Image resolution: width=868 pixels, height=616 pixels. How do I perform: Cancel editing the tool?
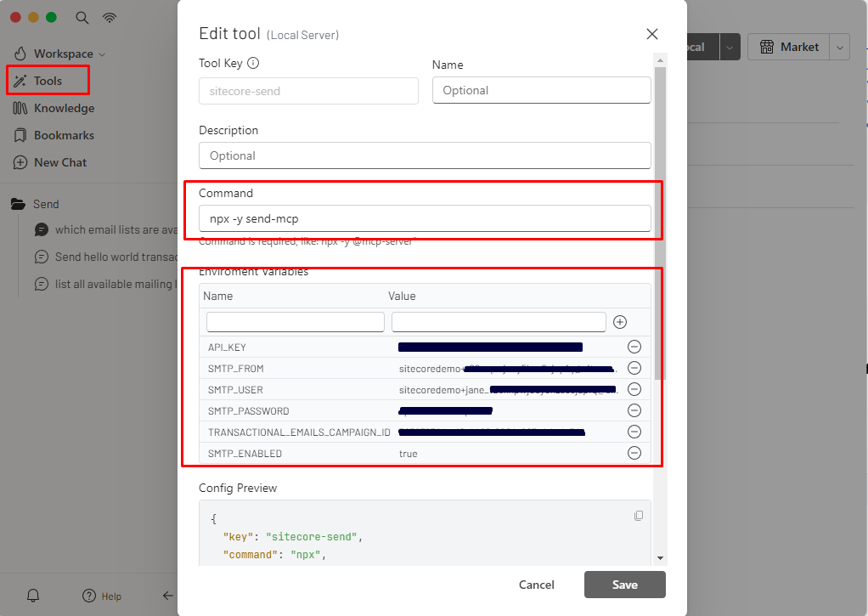coord(536,585)
